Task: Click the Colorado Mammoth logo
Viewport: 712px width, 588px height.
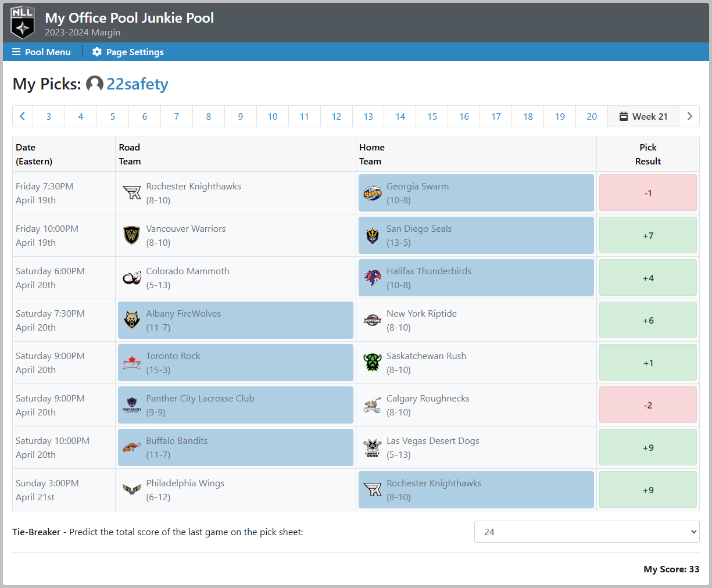Action: 132,278
